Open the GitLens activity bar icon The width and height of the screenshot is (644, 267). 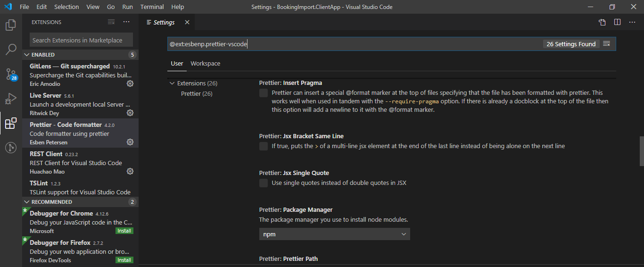(x=11, y=148)
